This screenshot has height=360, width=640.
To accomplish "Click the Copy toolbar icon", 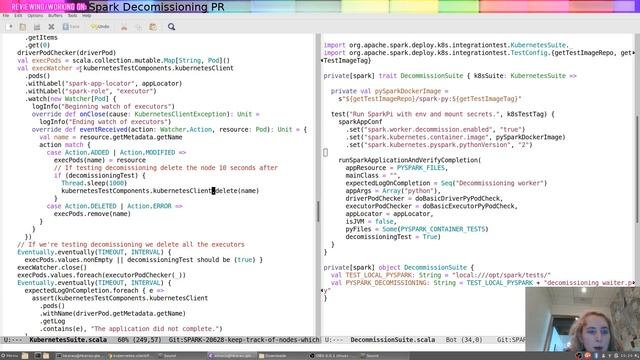I will point(138,27).
